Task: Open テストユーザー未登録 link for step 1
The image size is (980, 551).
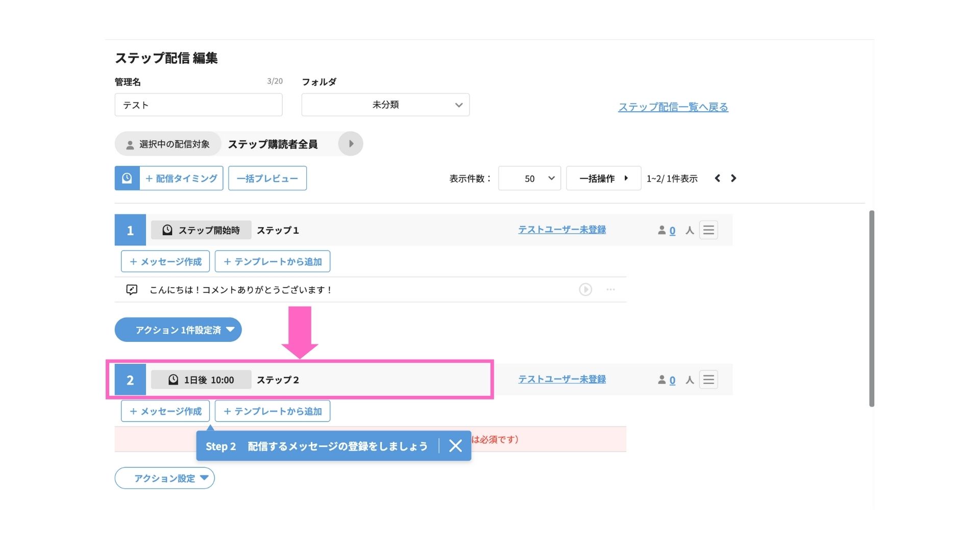Action: pyautogui.click(x=562, y=230)
